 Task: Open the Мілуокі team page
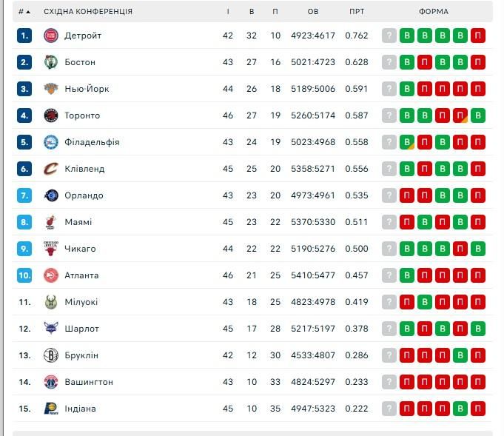coord(81,302)
